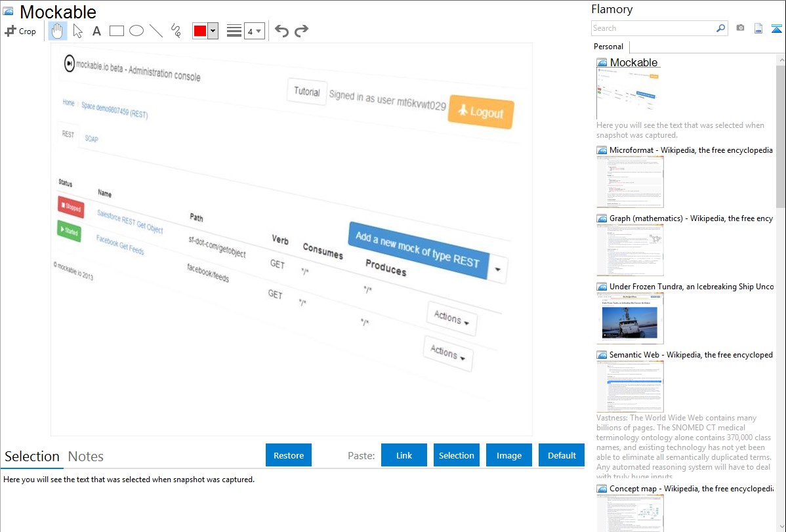This screenshot has height=532, width=786.
Task: Pick the Text annotation tool
Action: click(x=96, y=31)
